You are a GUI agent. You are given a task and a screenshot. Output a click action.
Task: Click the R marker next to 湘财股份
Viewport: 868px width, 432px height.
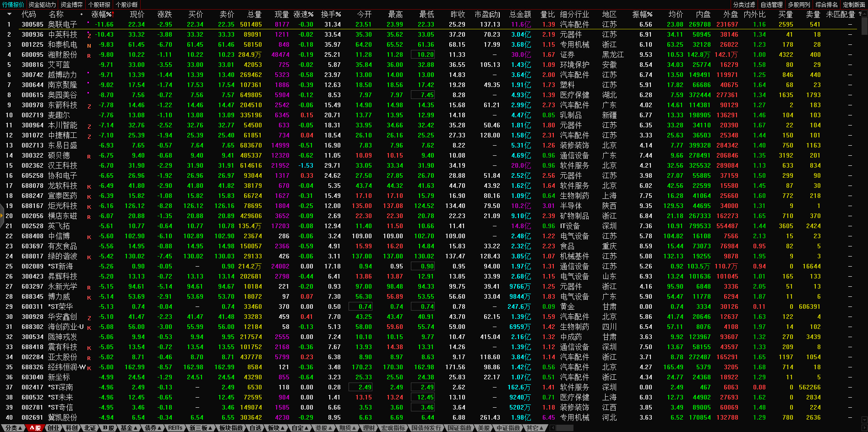[x=89, y=55]
